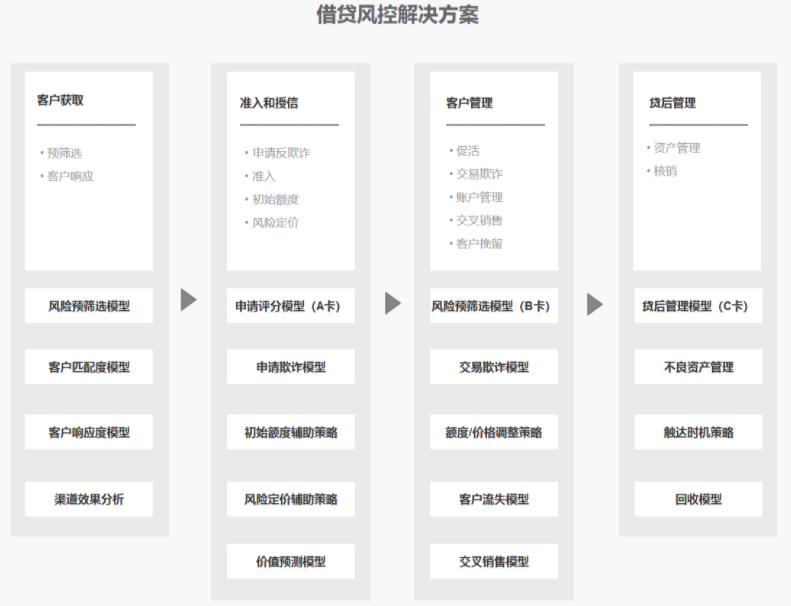
Task: Click the 客户管理 heading
Action: pyautogui.click(x=469, y=103)
